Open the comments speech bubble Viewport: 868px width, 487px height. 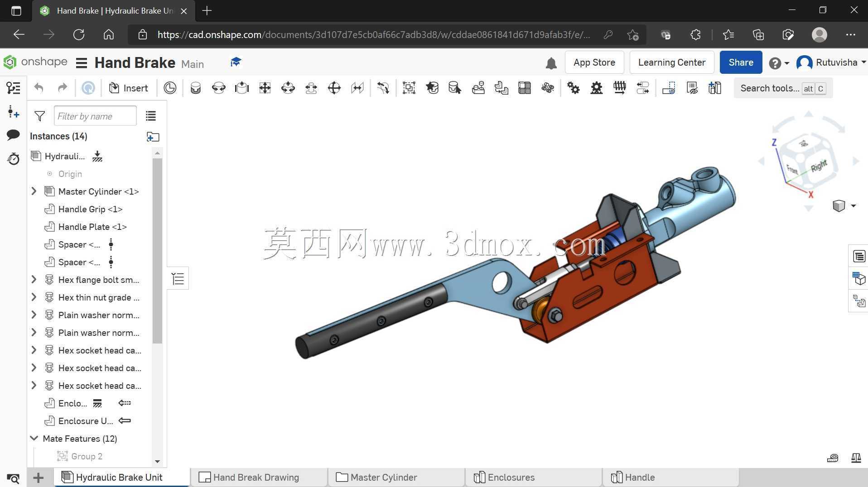(x=13, y=135)
